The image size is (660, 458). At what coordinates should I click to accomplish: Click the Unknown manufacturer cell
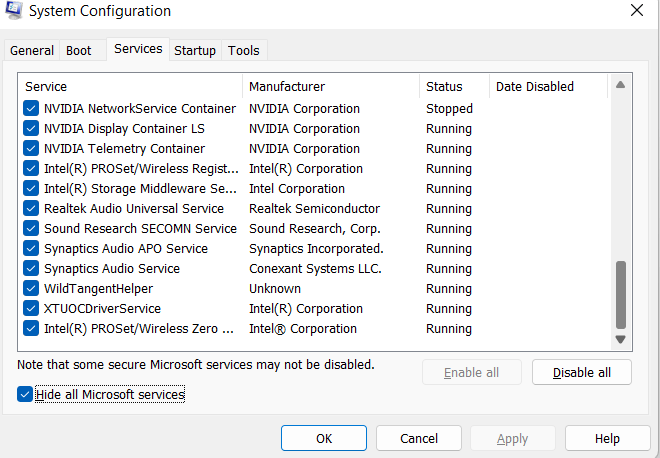tap(275, 288)
